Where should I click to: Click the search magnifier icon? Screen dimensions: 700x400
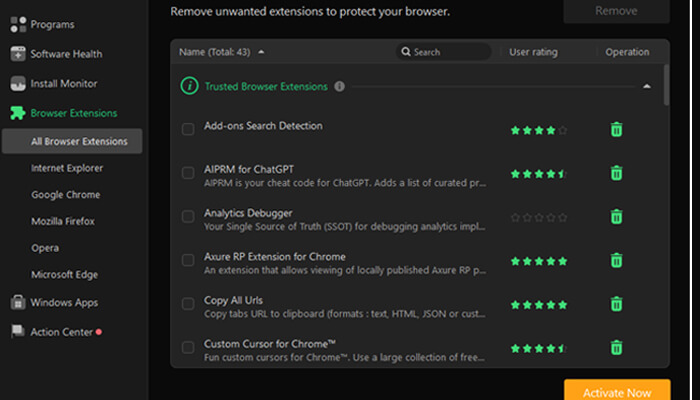pos(406,52)
